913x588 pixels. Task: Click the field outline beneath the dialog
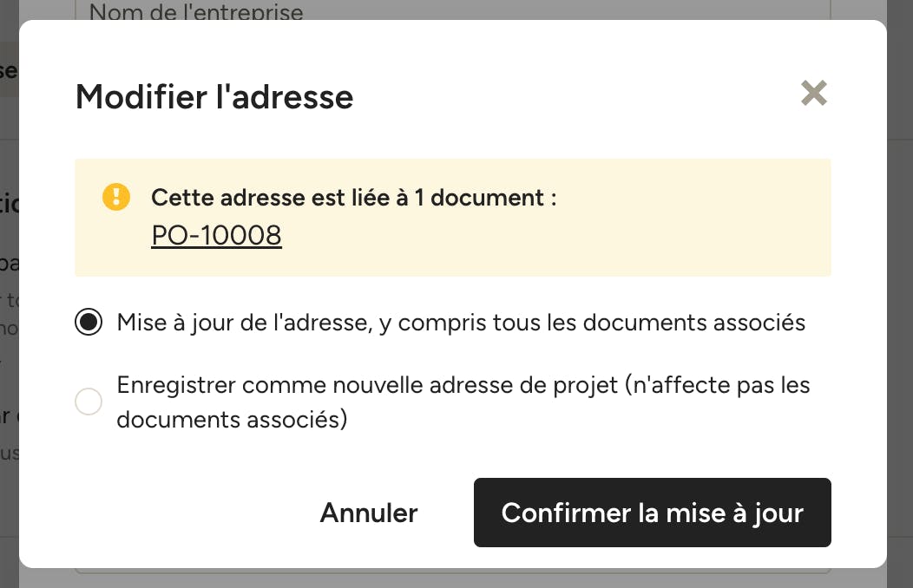pyautogui.click(x=452, y=572)
